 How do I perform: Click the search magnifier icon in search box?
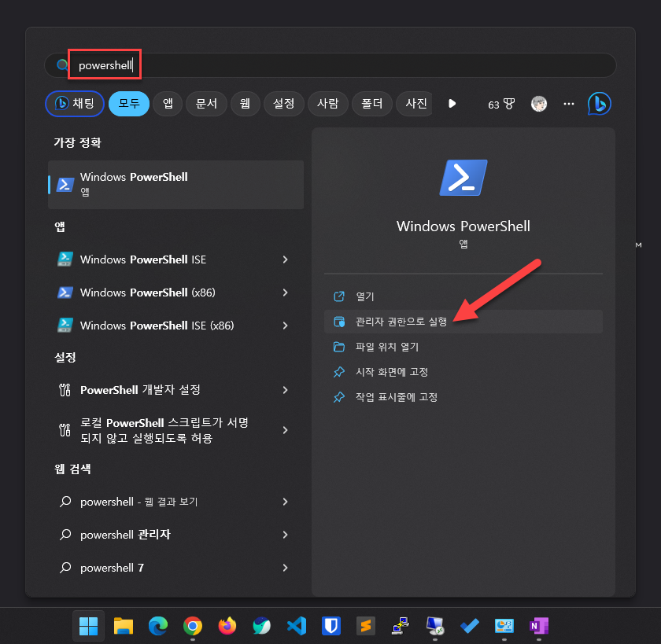point(62,64)
